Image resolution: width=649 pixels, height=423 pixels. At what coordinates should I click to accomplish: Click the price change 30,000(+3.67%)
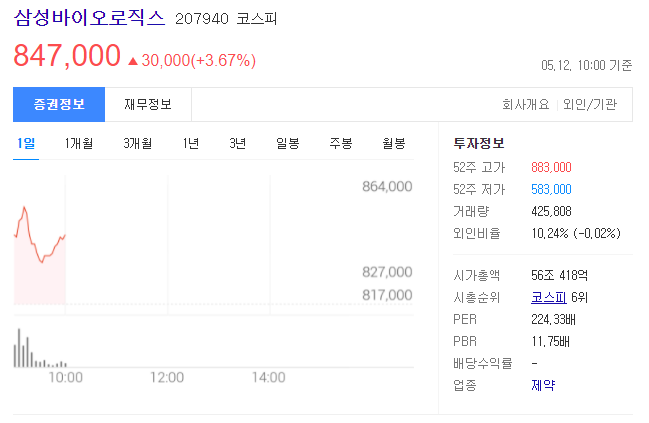(199, 60)
